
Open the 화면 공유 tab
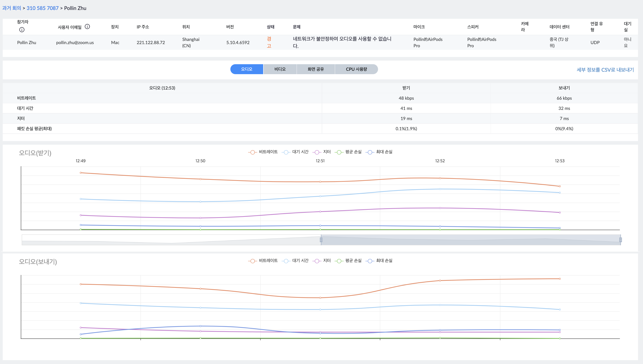click(315, 69)
